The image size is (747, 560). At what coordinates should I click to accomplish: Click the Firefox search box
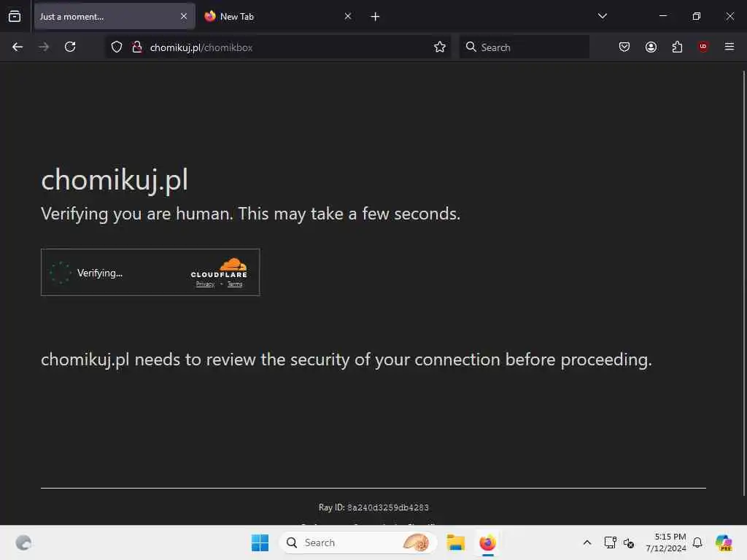[x=524, y=47]
